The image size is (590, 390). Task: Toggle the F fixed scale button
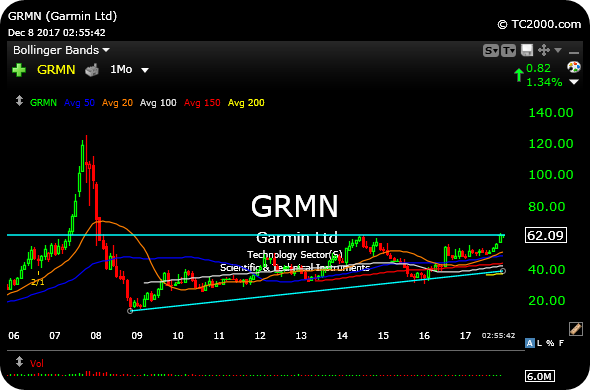[561, 343]
